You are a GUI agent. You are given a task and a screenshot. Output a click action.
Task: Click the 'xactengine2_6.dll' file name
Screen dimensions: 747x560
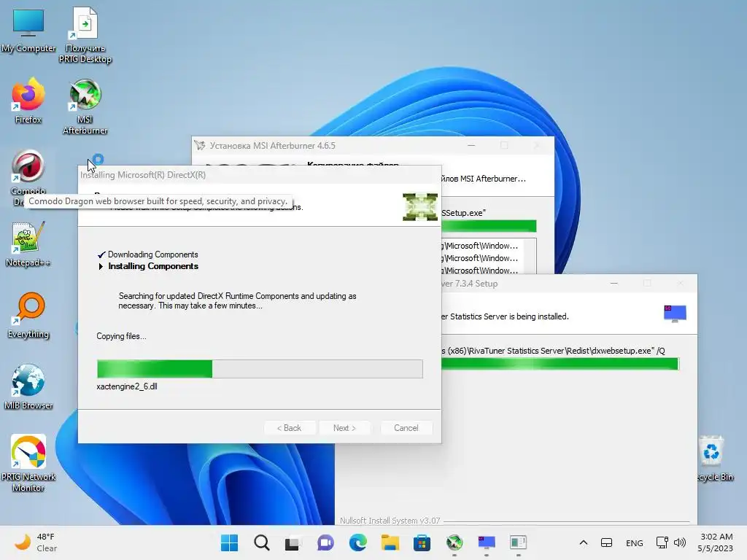pos(127,386)
